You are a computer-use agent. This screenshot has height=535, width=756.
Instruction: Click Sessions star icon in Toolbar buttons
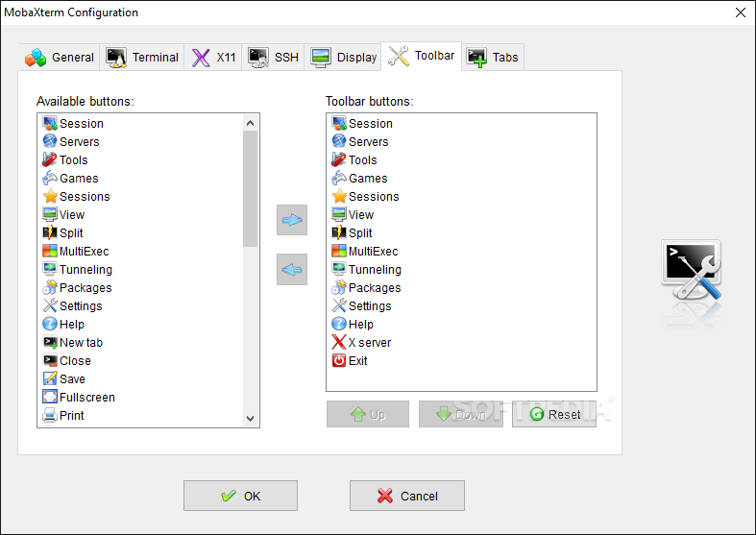(x=339, y=196)
